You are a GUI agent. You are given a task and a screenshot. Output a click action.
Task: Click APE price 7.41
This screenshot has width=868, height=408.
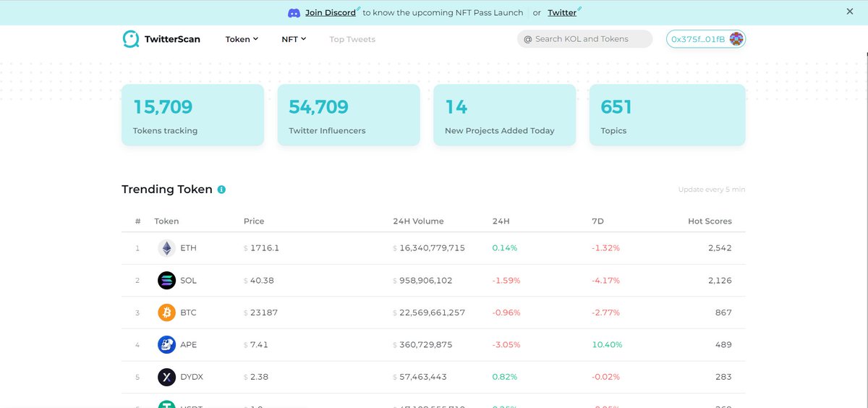point(256,345)
